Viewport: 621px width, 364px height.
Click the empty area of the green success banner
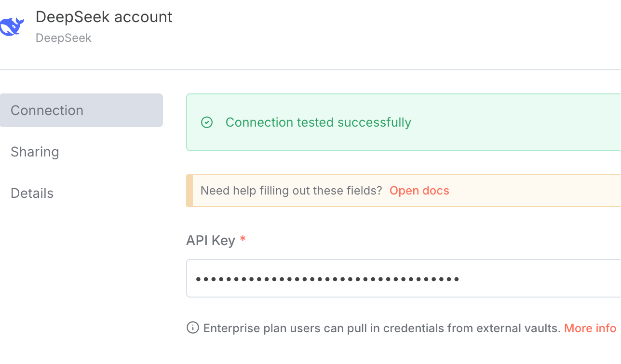click(x=516, y=122)
